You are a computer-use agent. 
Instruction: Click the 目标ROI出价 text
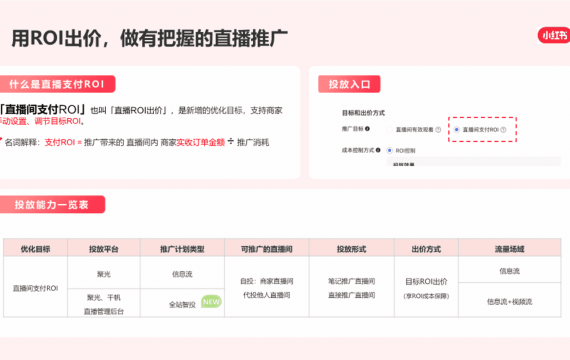point(426,281)
